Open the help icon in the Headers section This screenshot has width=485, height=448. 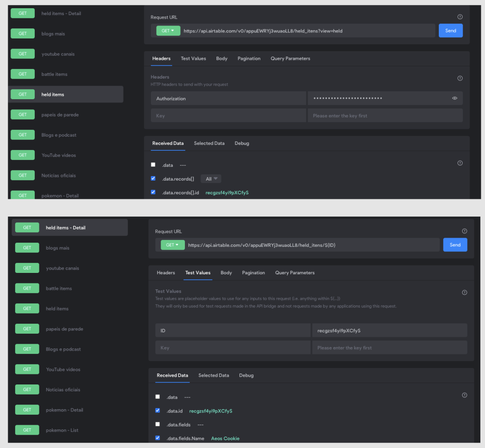click(x=460, y=78)
